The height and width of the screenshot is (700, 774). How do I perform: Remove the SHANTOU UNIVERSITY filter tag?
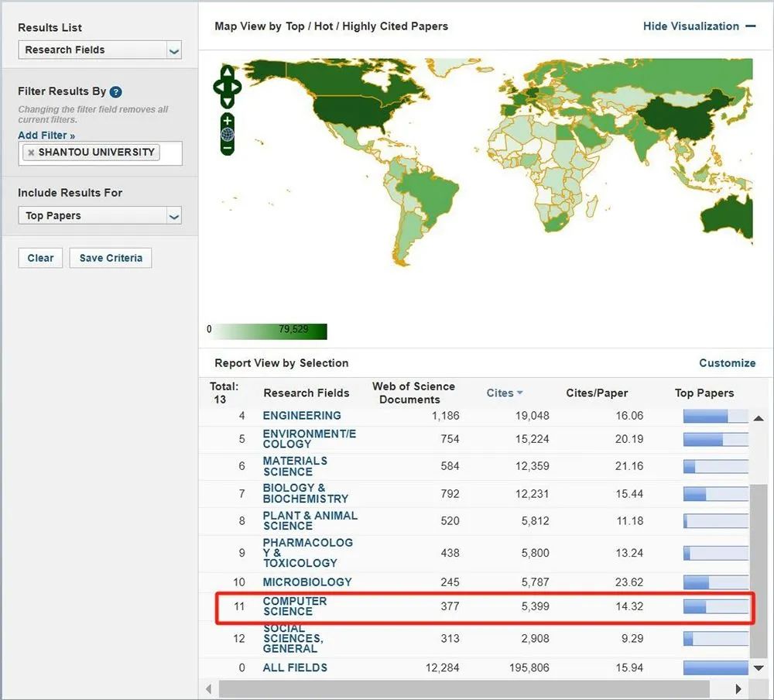(x=31, y=152)
